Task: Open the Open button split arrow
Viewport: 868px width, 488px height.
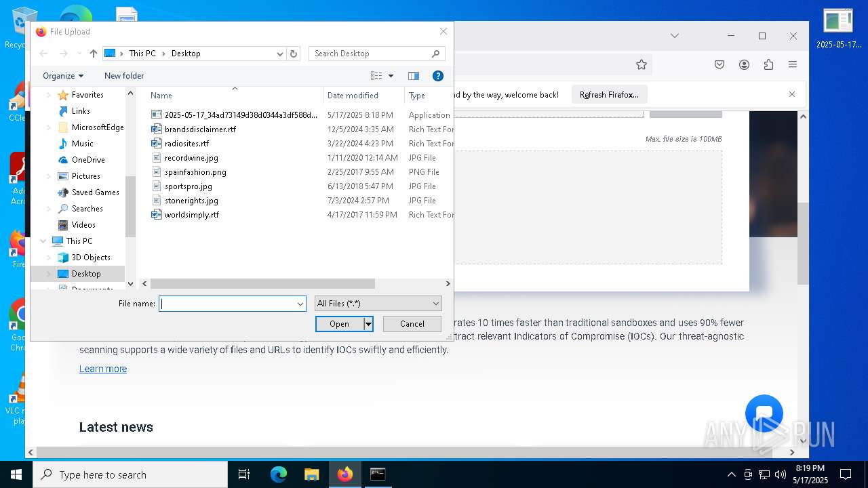Action: (368, 324)
